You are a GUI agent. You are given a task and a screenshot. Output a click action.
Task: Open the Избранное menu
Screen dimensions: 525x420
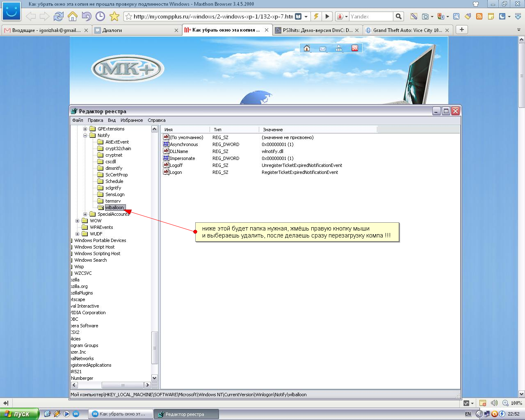(x=132, y=120)
